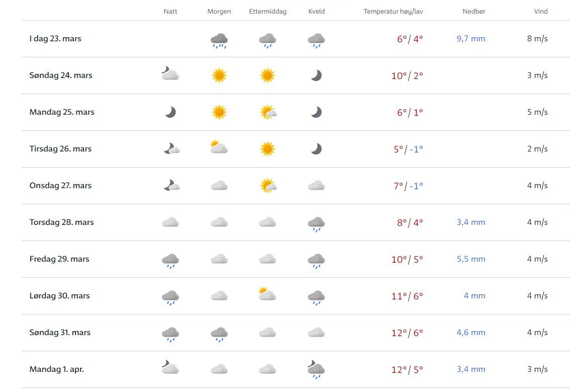Click the partly sunny icon Mandag 25. mars afternoon
This screenshot has height=392, width=570.
click(x=268, y=113)
